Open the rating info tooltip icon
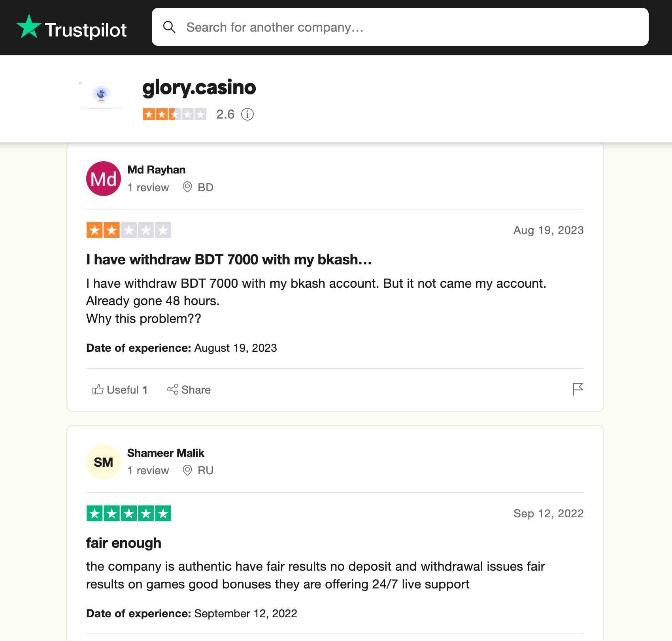 247,114
